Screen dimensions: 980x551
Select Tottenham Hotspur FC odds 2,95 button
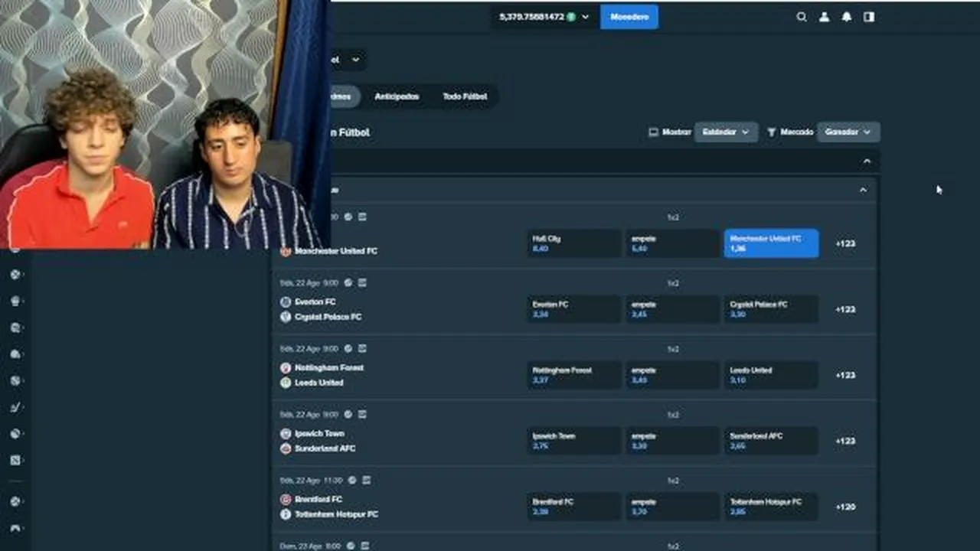pyautogui.click(x=771, y=507)
